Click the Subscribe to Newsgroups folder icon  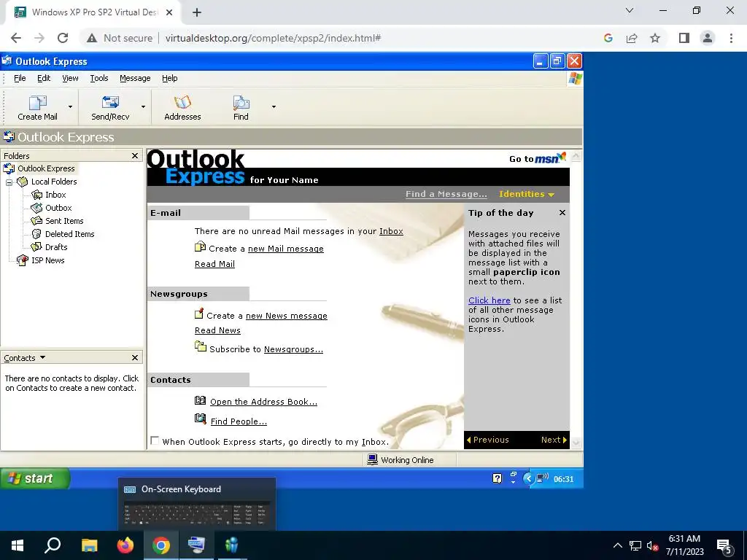201,347
